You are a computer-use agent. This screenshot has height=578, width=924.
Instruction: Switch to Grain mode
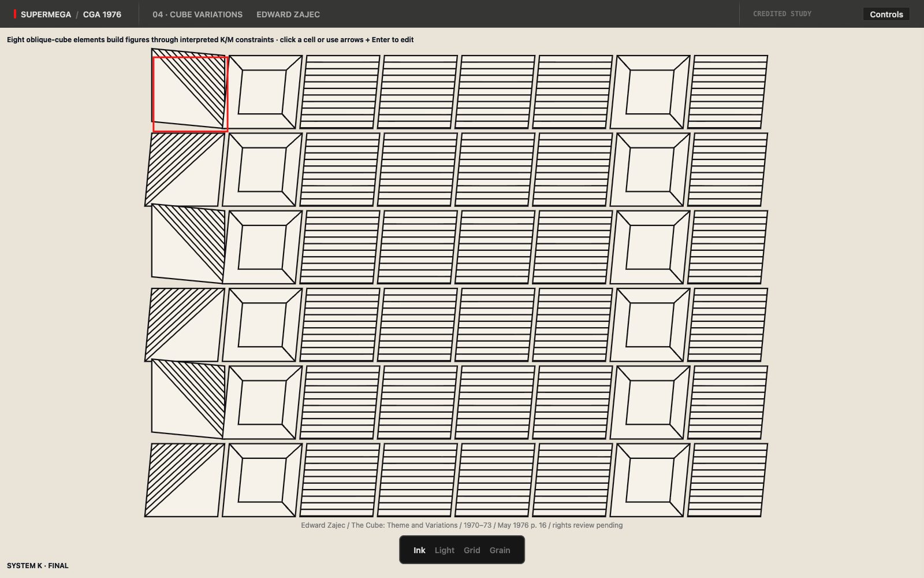point(500,550)
